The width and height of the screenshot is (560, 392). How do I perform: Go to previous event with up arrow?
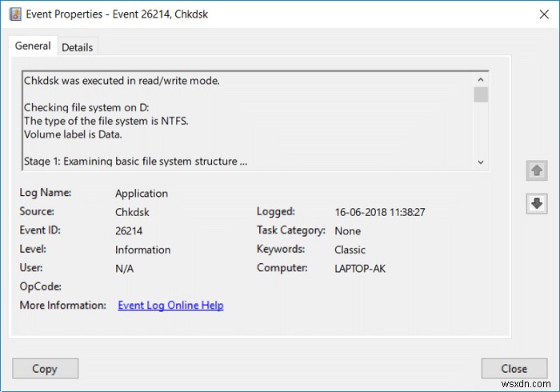[537, 170]
